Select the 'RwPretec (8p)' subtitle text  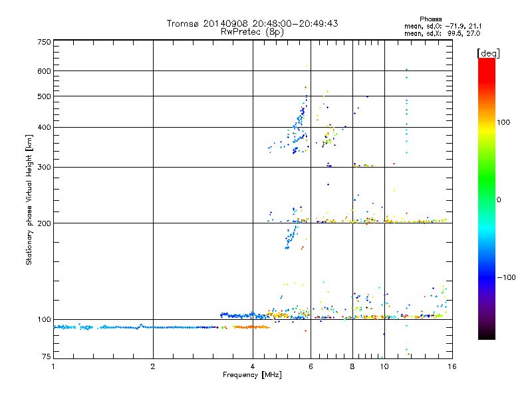[252, 32]
